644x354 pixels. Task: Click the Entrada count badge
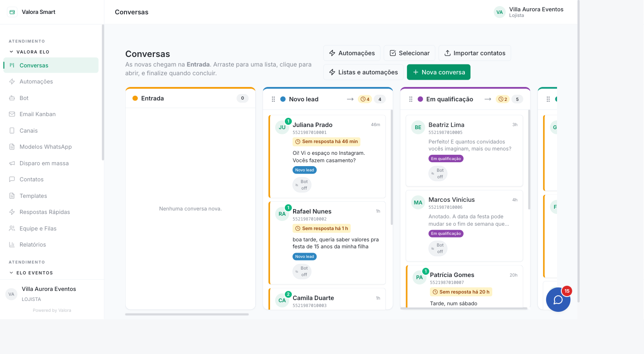(x=243, y=98)
